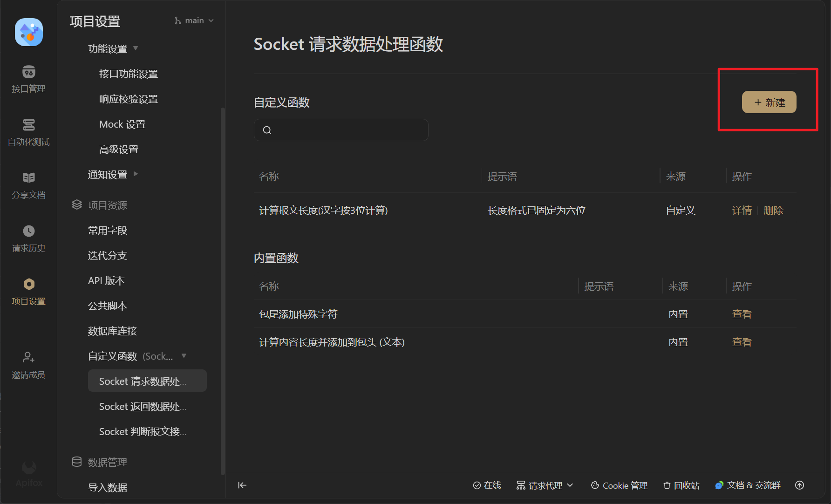Collapse the sidebar with arrow icon

[x=242, y=485]
